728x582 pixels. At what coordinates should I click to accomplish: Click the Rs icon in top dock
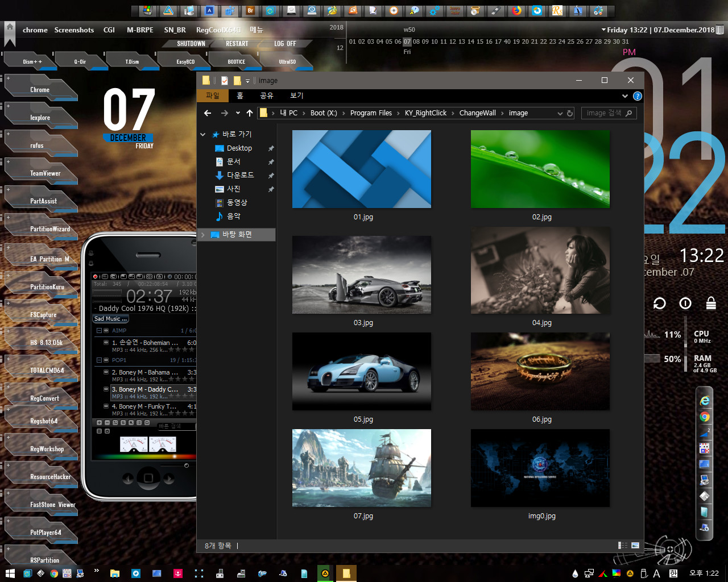tap(557, 10)
